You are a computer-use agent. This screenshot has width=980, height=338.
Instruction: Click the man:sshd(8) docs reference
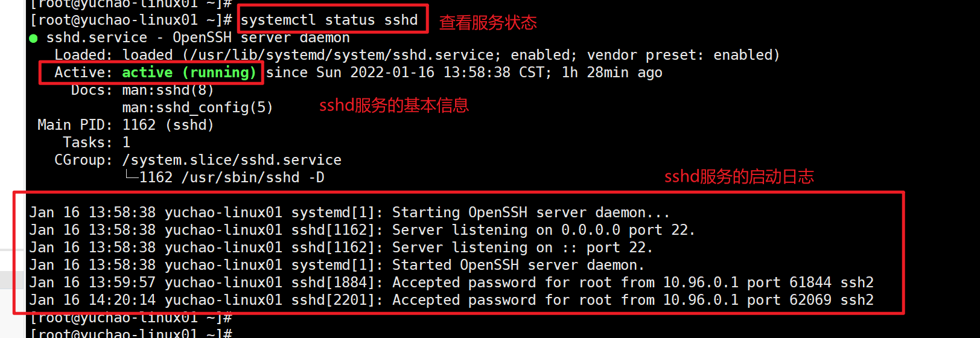point(168,91)
